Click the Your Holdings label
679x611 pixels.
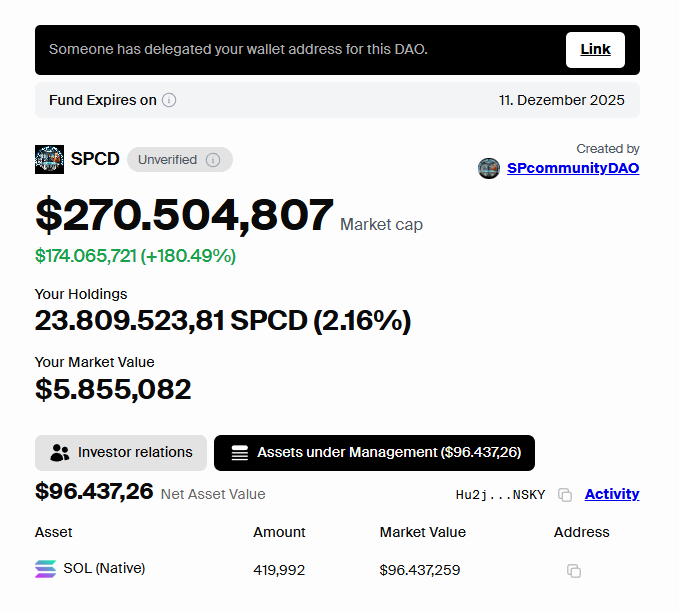[x=81, y=294]
